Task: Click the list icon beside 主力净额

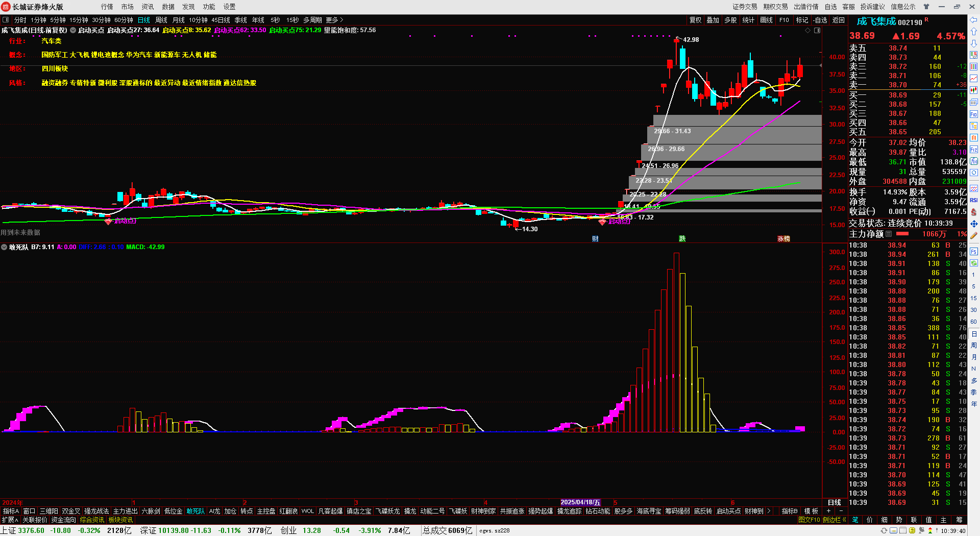Action: pos(889,234)
